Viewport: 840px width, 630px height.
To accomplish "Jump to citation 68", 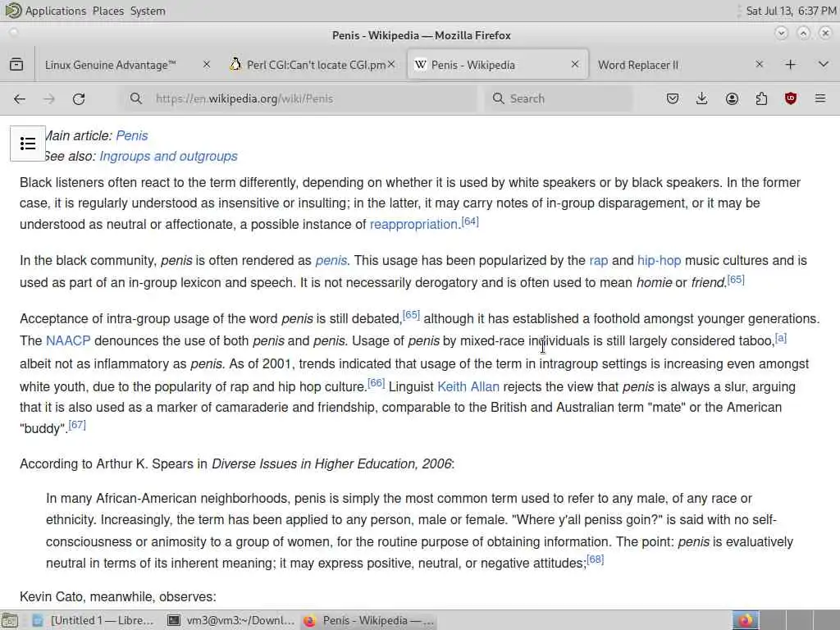I will pyautogui.click(x=596, y=559).
